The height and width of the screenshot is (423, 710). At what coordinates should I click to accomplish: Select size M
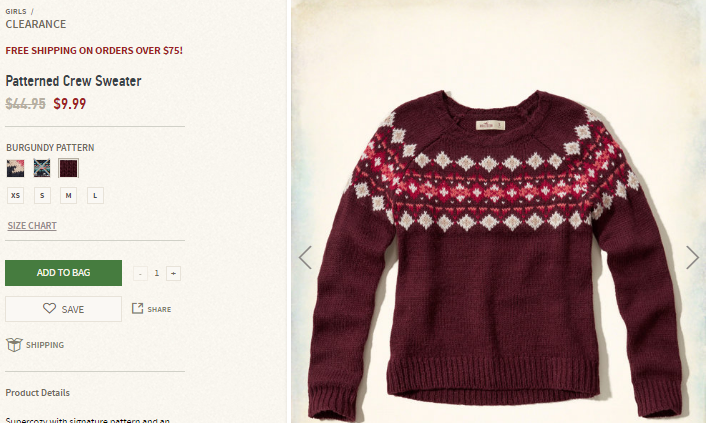click(x=68, y=196)
